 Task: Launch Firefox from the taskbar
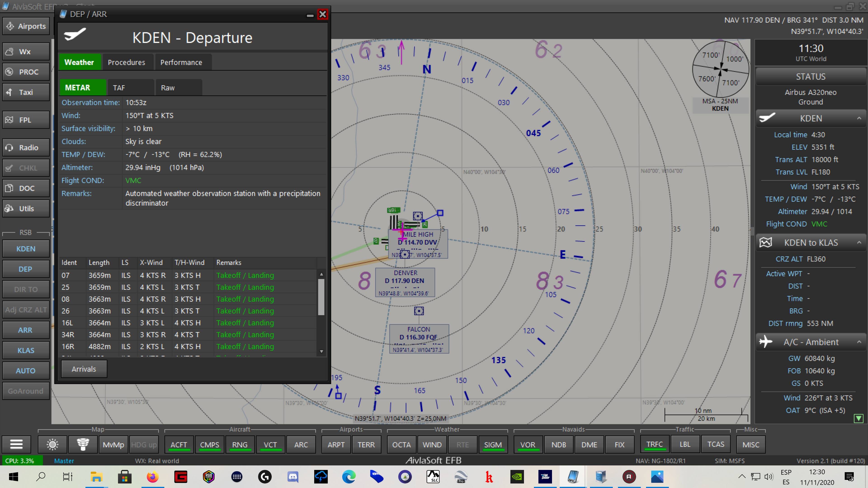coord(153,476)
